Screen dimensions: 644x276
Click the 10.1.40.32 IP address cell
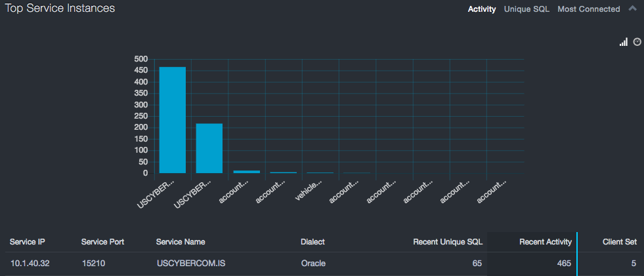point(30,264)
